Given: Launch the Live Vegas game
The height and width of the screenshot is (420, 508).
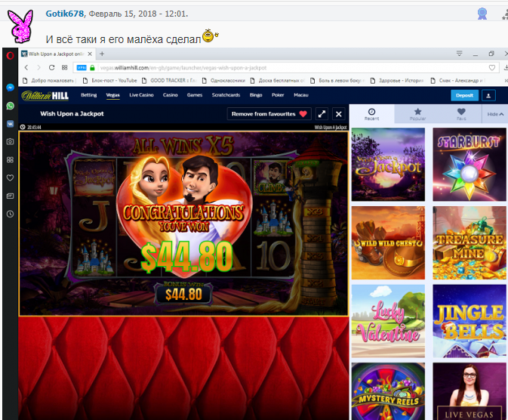Looking at the screenshot, I should [x=470, y=391].
